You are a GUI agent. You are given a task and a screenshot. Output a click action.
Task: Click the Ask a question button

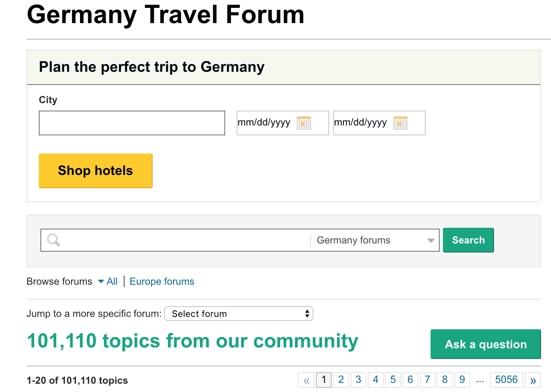click(x=485, y=344)
